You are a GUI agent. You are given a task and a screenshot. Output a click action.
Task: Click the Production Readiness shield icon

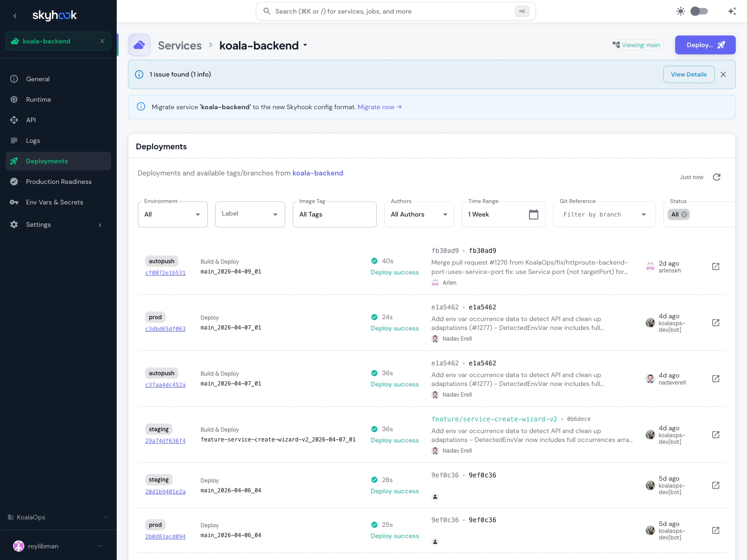pos(14,182)
